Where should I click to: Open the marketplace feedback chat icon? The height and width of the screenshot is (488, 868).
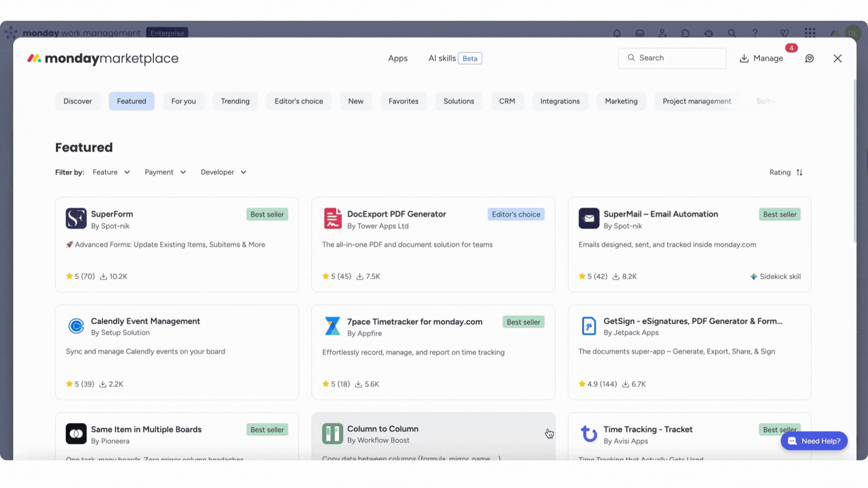point(809,58)
